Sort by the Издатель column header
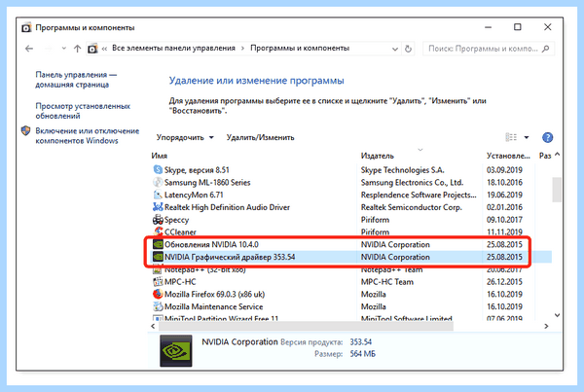Viewport: 584px width, 392px height. pos(378,156)
